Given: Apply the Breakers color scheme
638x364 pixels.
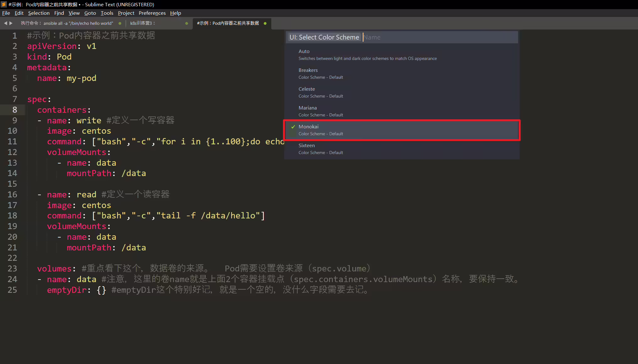Looking at the screenshot, I should (x=402, y=73).
